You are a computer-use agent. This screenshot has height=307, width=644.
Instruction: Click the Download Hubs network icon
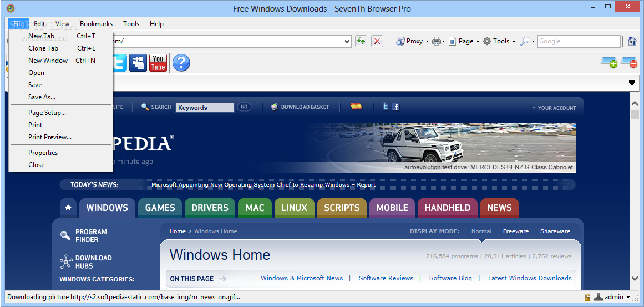click(65, 262)
